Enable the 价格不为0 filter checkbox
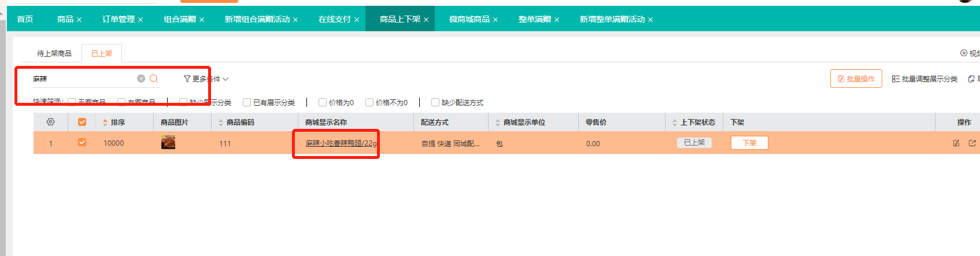The height and width of the screenshot is (256, 980). click(369, 102)
